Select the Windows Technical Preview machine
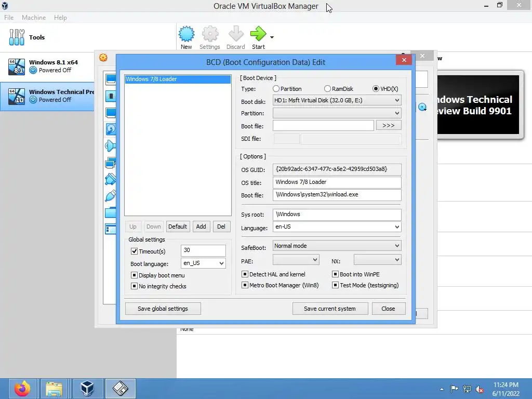 (47, 96)
